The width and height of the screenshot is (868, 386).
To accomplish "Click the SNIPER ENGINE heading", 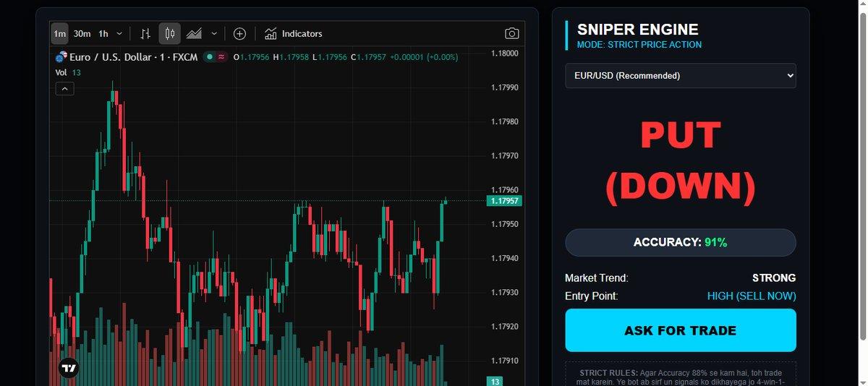I will [x=637, y=30].
